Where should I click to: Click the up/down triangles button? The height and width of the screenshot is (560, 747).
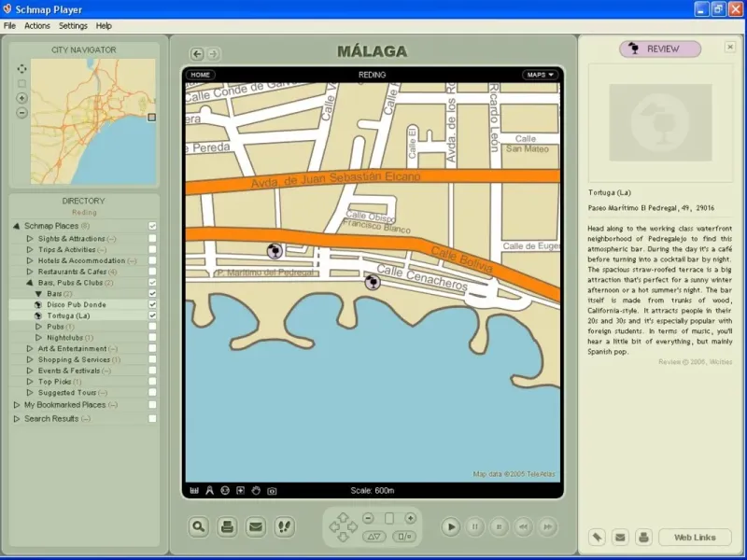click(374, 537)
